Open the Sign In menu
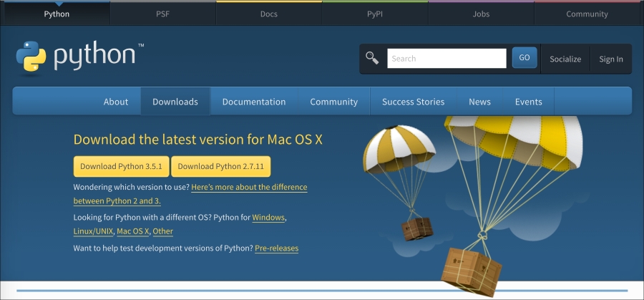The height and width of the screenshot is (300, 644). (610, 59)
